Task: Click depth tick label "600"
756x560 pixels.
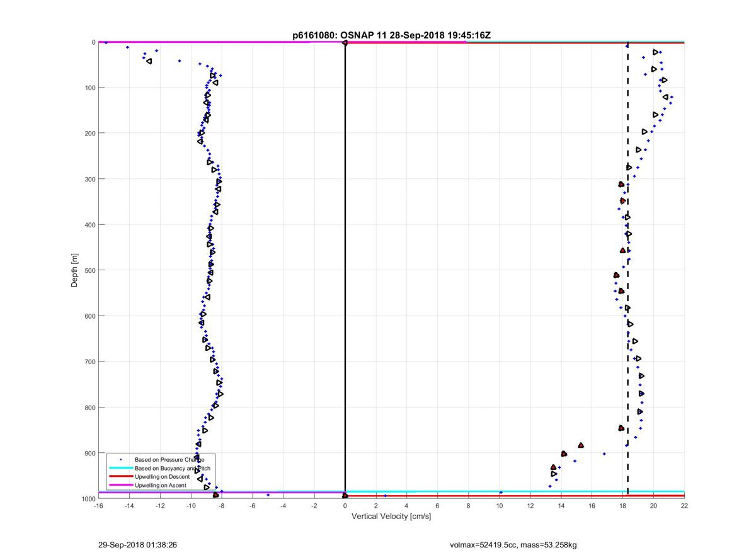Action: (89, 316)
